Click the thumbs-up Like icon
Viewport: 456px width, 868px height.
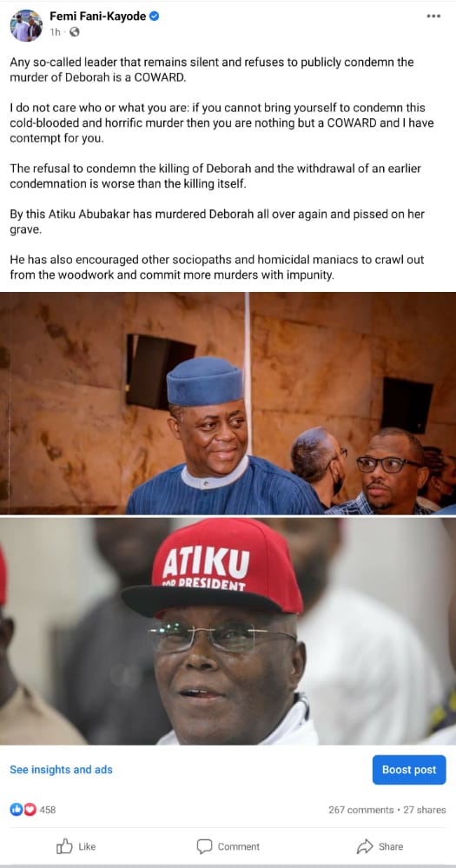coord(65,846)
